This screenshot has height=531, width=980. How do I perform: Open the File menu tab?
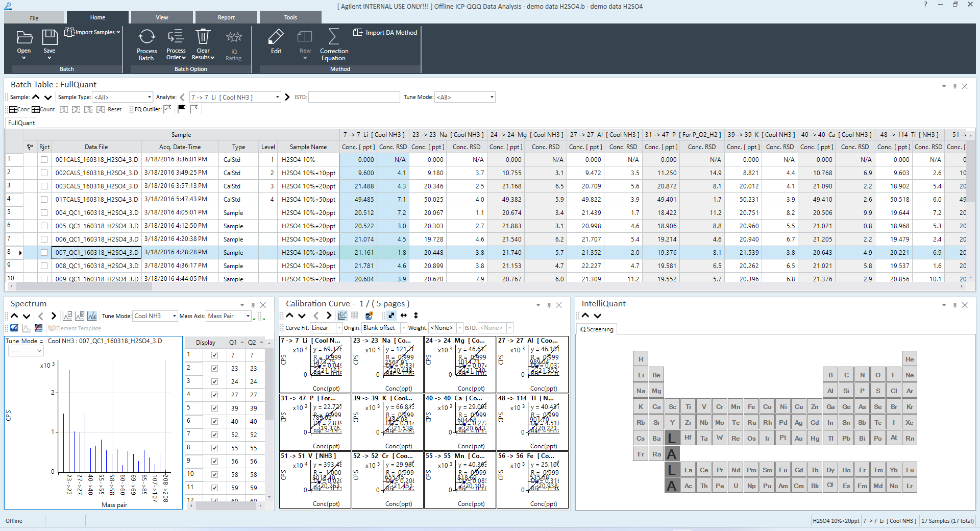(34, 18)
